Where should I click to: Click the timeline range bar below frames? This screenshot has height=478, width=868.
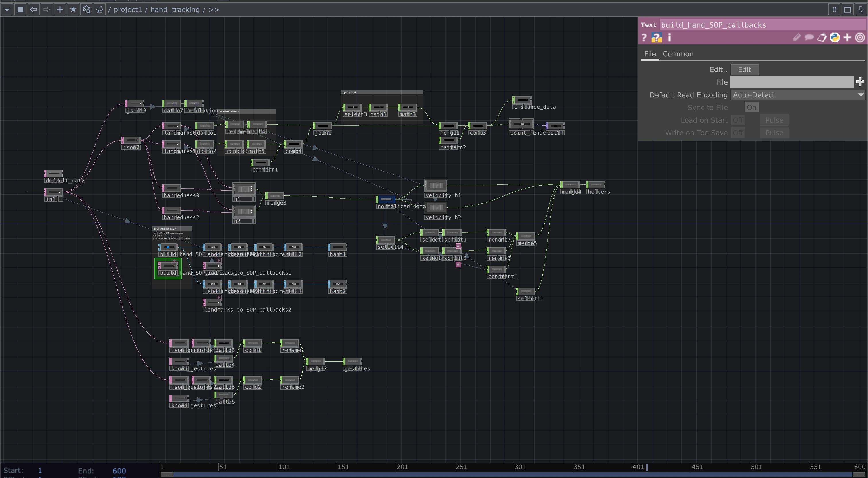pyautogui.click(x=513, y=475)
